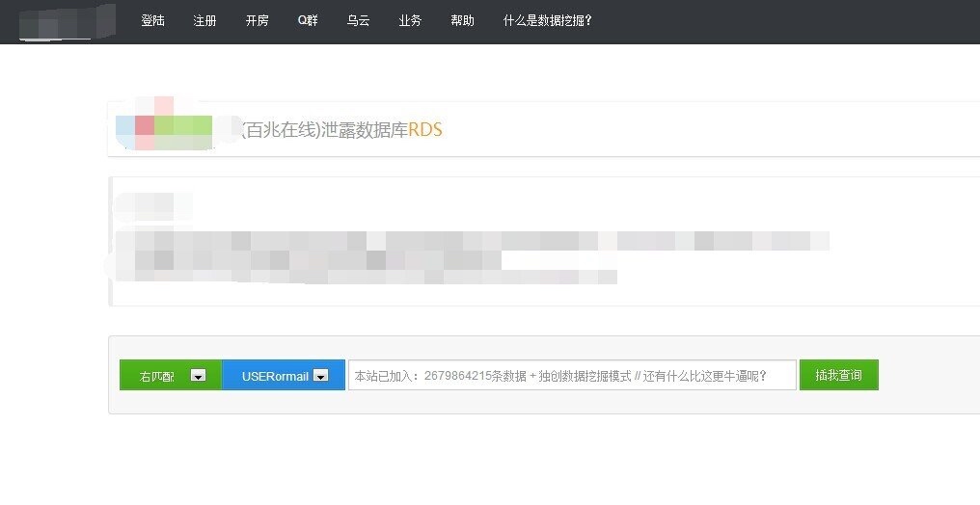Click the search input with 本站已加入 placeholder
This screenshot has width=980, height=505.
[x=571, y=376]
